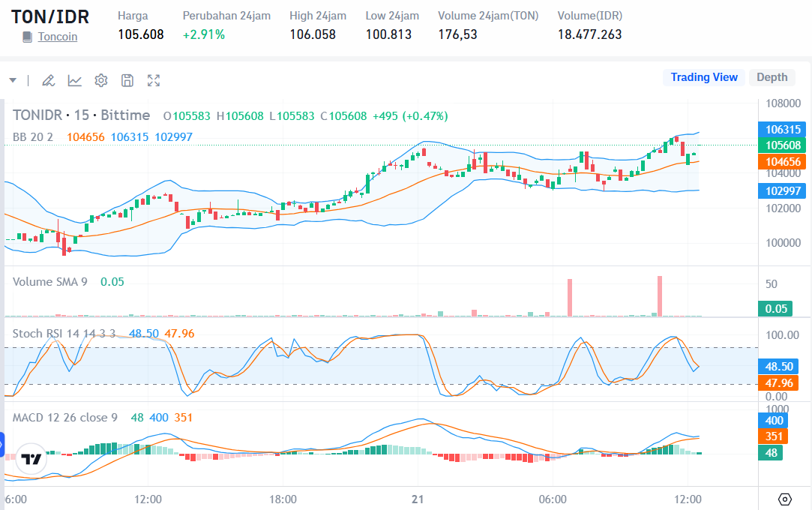Click the 12:00 time label on day 21
The height and width of the screenshot is (510, 812).
pyautogui.click(x=688, y=499)
